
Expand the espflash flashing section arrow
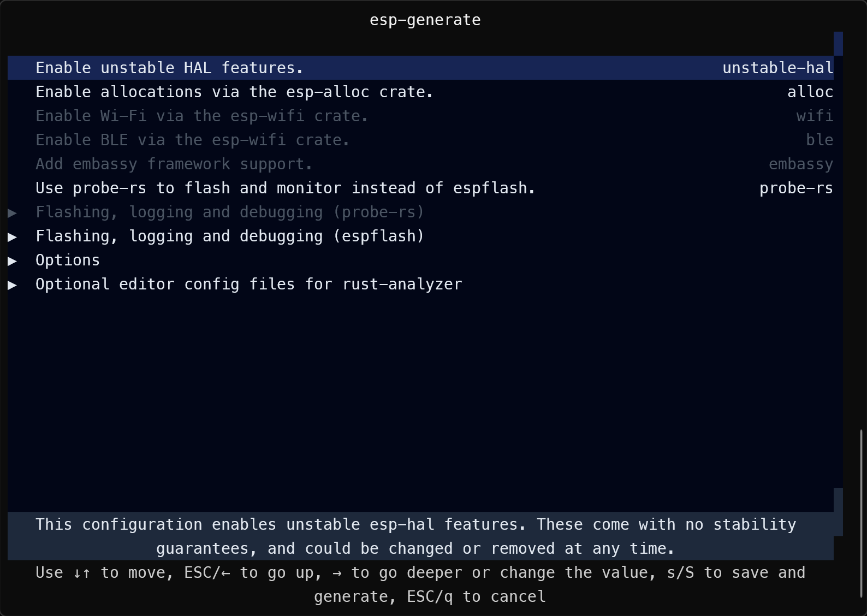(x=13, y=236)
